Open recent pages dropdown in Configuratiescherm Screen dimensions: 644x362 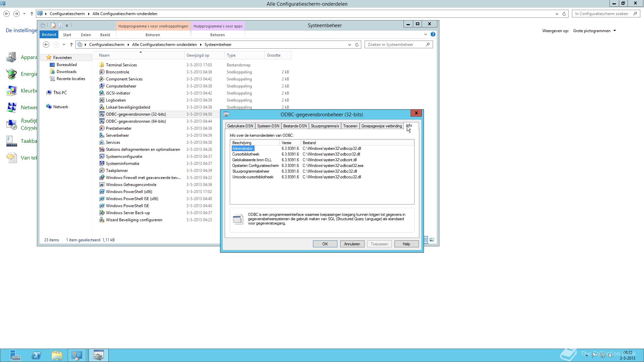[24, 14]
